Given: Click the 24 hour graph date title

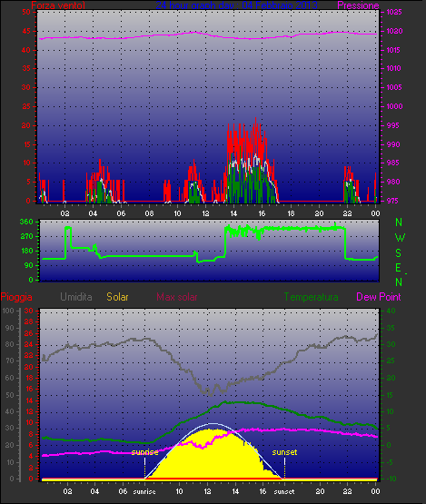Looking at the screenshot, I should tap(237, 5).
